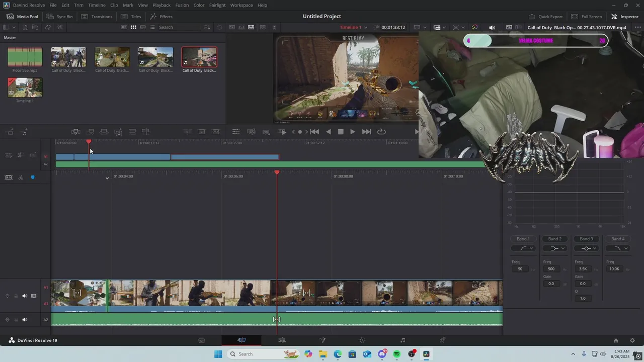
Task: Show the Sync Bin panel
Action: (59, 17)
